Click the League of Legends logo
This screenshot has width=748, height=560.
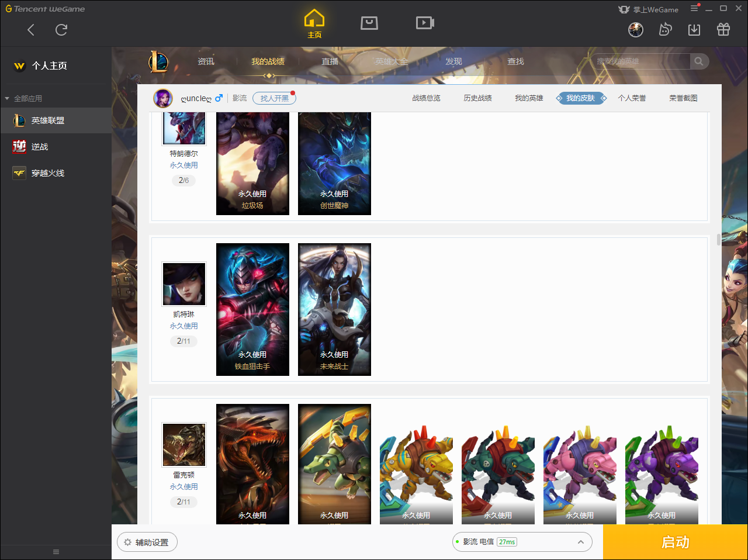click(158, 61)
